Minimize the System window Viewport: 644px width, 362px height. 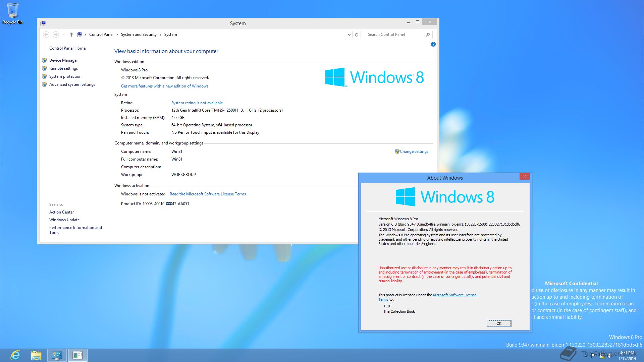click(408, 22)
